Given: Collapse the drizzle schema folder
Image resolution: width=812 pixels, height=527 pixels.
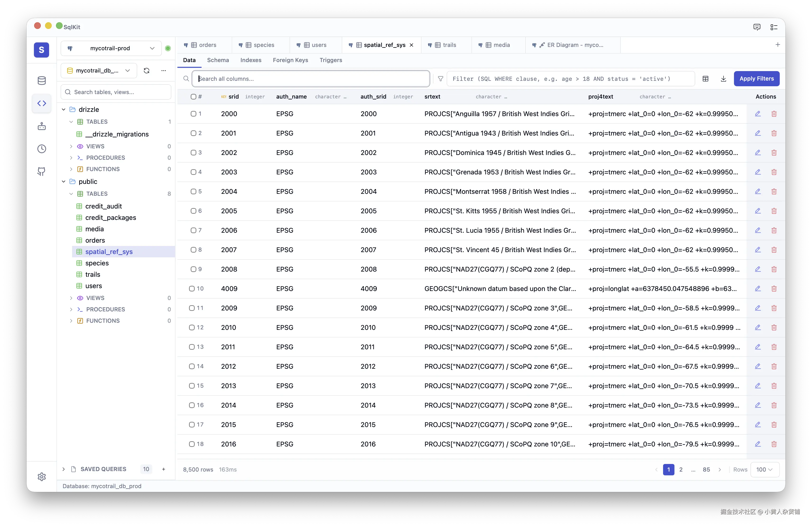Looking at the screenshot, I should (64, 109).
